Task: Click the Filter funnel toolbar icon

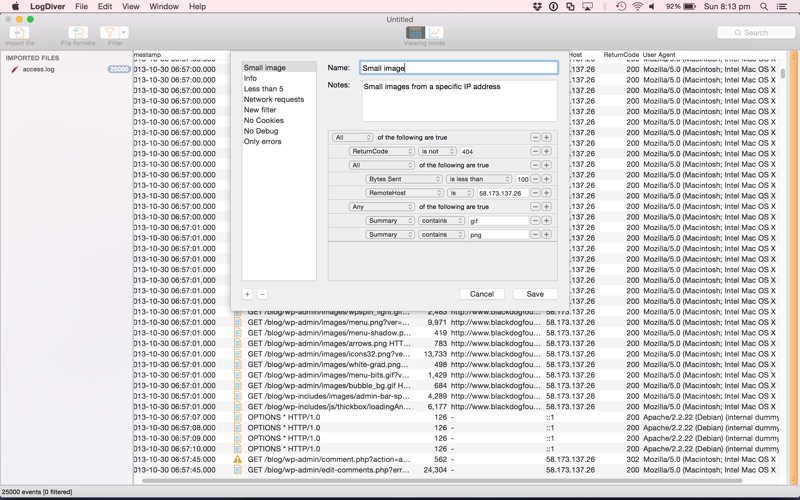Action: [x=109, y=33]
